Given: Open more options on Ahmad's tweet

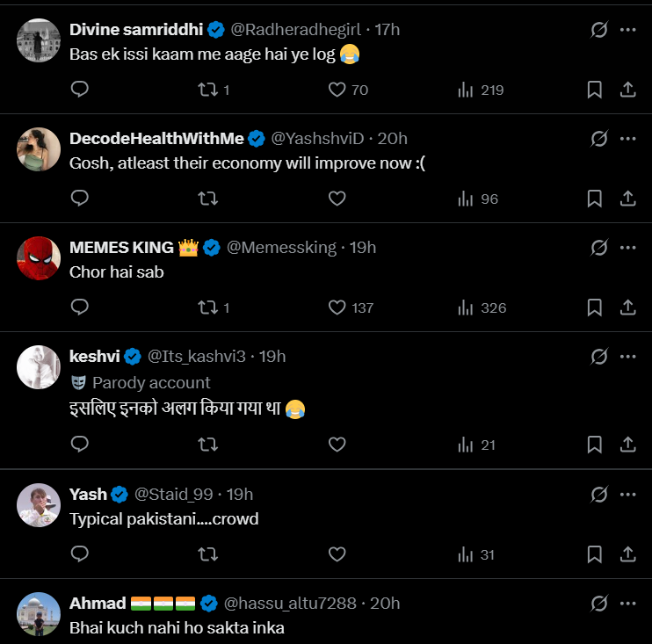Looking at the screenshot, I should coord(628,603).
